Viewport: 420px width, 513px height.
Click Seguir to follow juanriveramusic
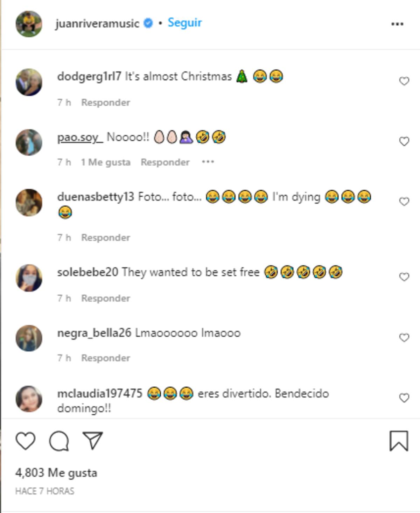click(x=184, y=23)
